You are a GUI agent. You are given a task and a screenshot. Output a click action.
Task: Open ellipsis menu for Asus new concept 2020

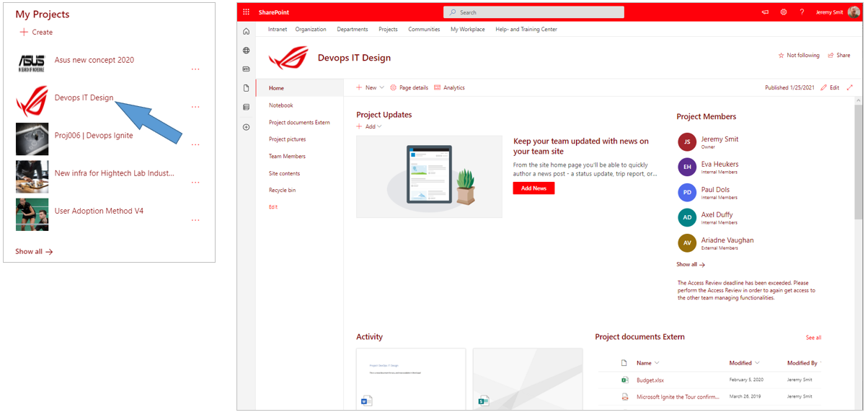coord(195,69)
